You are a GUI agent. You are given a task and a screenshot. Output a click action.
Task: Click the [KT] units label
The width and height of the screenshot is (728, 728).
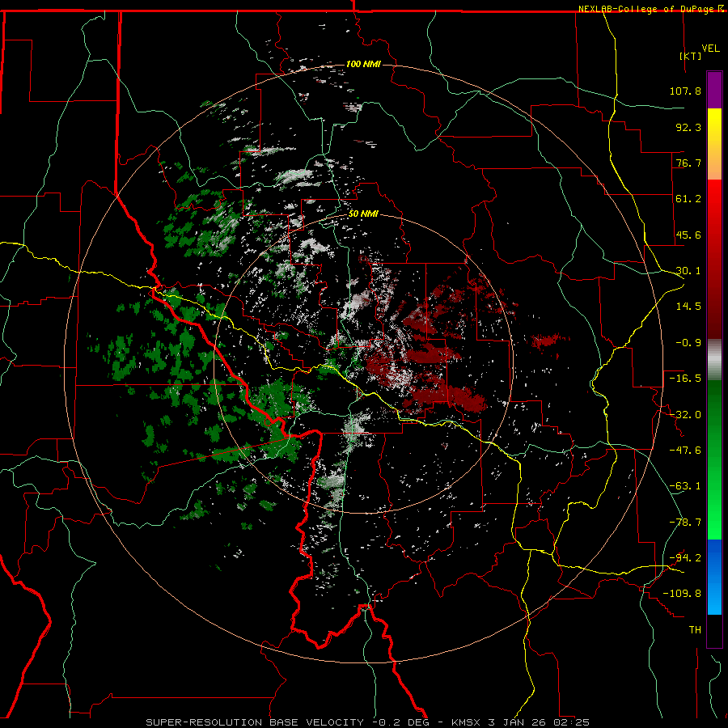691,56
